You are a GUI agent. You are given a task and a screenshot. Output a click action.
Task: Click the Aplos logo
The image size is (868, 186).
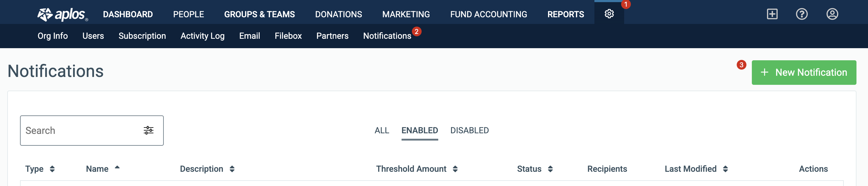click(63, 15)
